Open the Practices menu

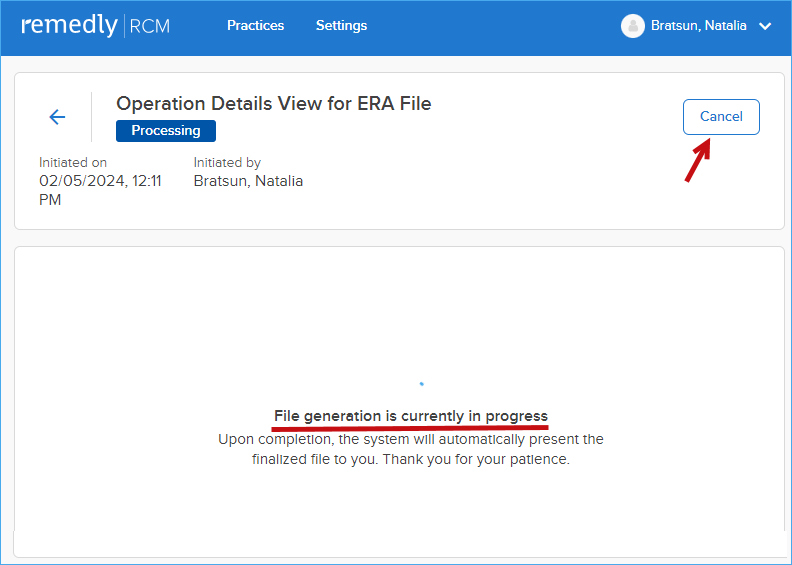256,25
